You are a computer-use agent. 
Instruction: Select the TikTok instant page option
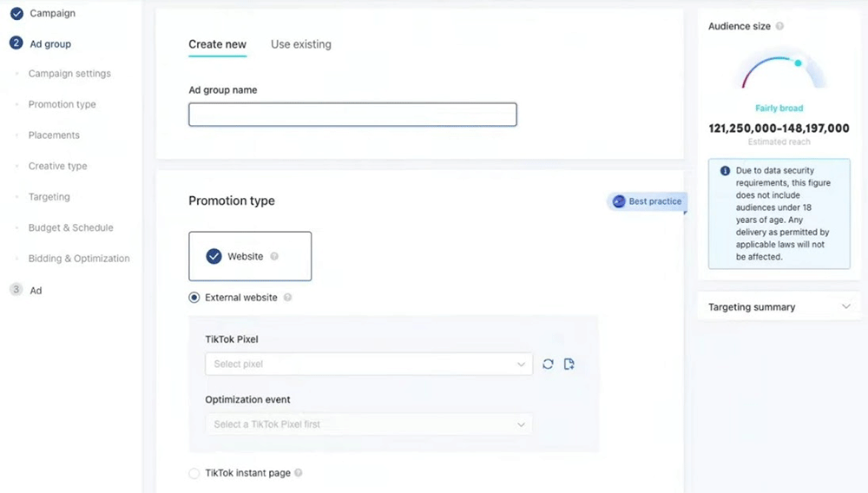(x=194, y=473)
